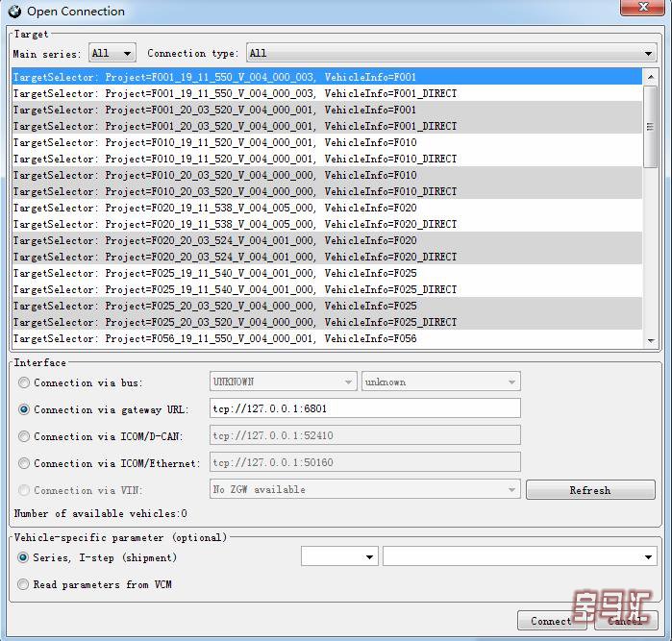Select F010_19_11_520 target with VehicleInfo=F010
Viewport: 672px width, 641px height.
pos(327,142)
